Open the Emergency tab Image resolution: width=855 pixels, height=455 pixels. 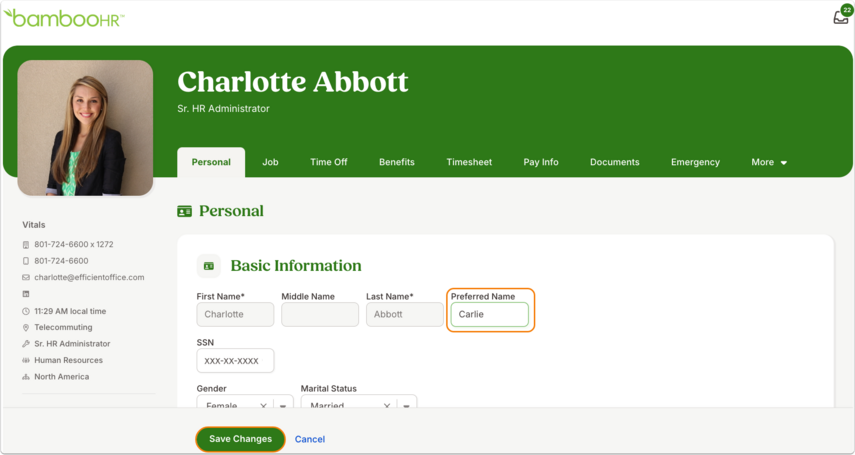click(695, 162)
